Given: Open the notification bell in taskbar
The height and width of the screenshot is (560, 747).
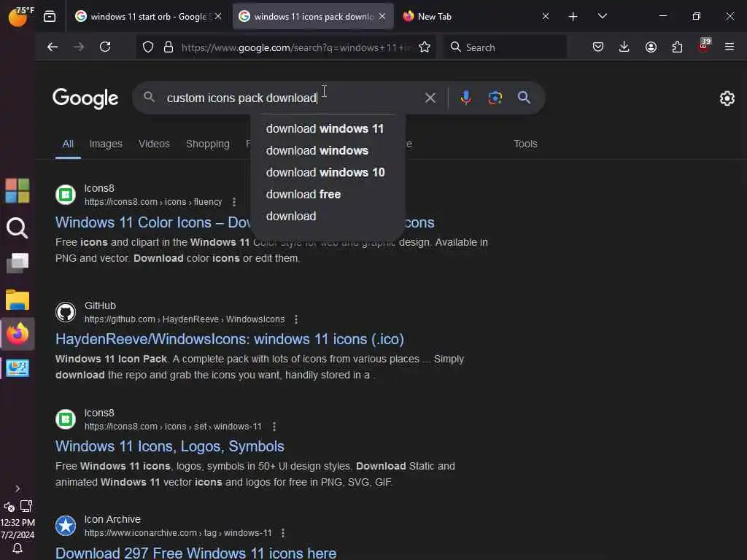Looking at the screenshot, I should click(x=18, y=548).
